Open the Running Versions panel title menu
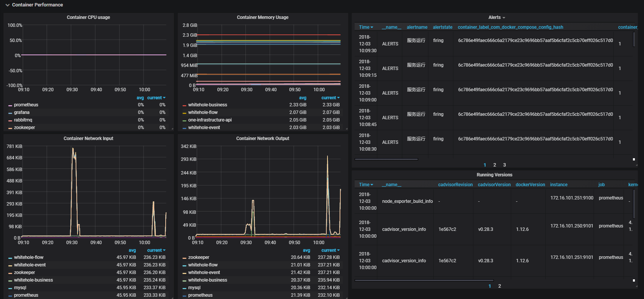Viewport: 644px width, 299px height. pos(494,175)
